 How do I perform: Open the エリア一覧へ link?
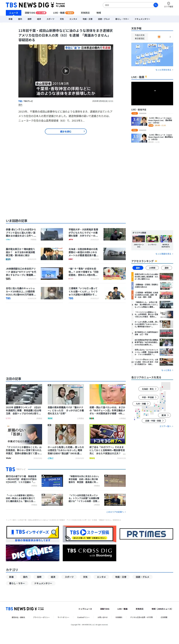166,426
